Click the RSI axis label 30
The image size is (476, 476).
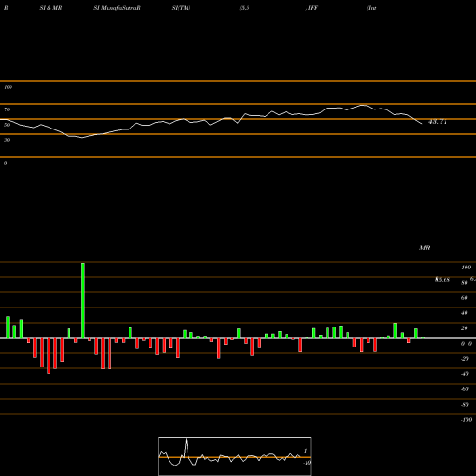coord(7,140)
